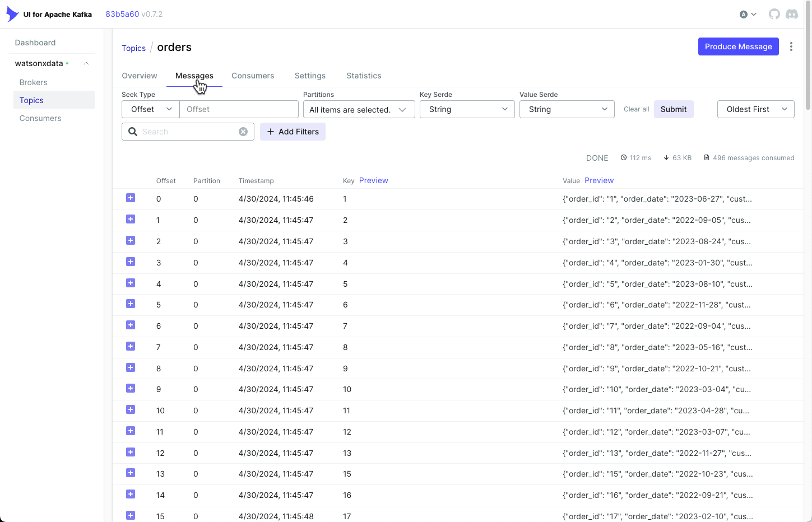Click the magnifier search icon
Viewport: 812px width, 522px height.
[133, 132]
